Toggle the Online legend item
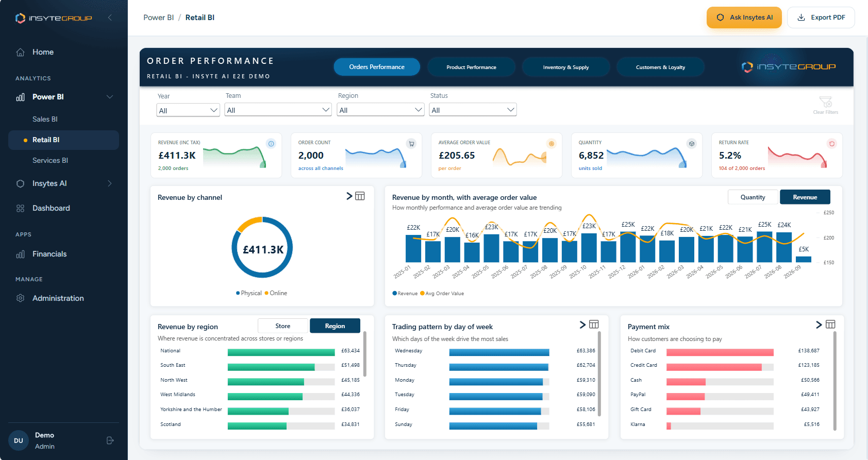Screen dimensions: 868x460 pyautogui.click(x=276, y=293)
